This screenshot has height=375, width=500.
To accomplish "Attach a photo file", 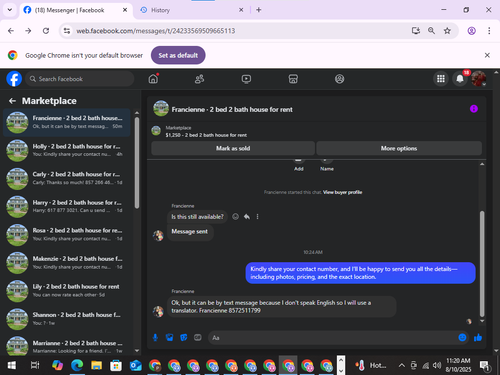I will tap(170, 338).
